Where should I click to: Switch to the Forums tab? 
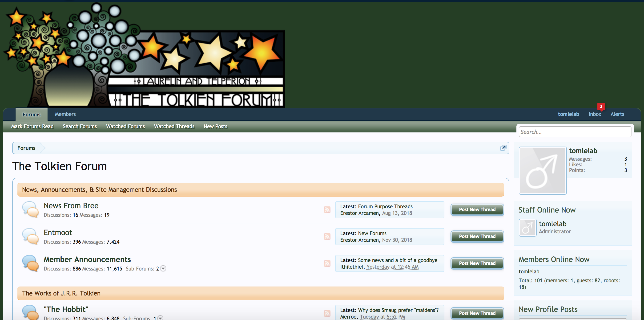click(x=32, y=114)
